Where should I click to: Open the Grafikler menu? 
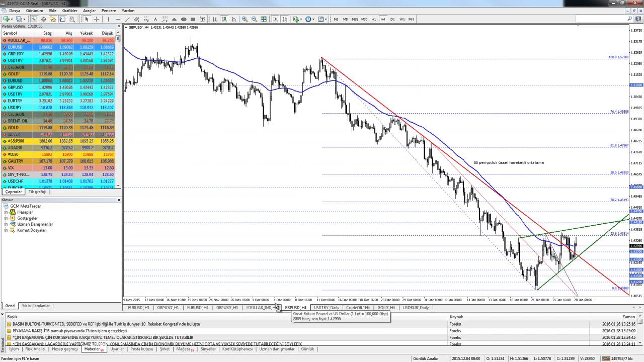click(x=70, y=11)
